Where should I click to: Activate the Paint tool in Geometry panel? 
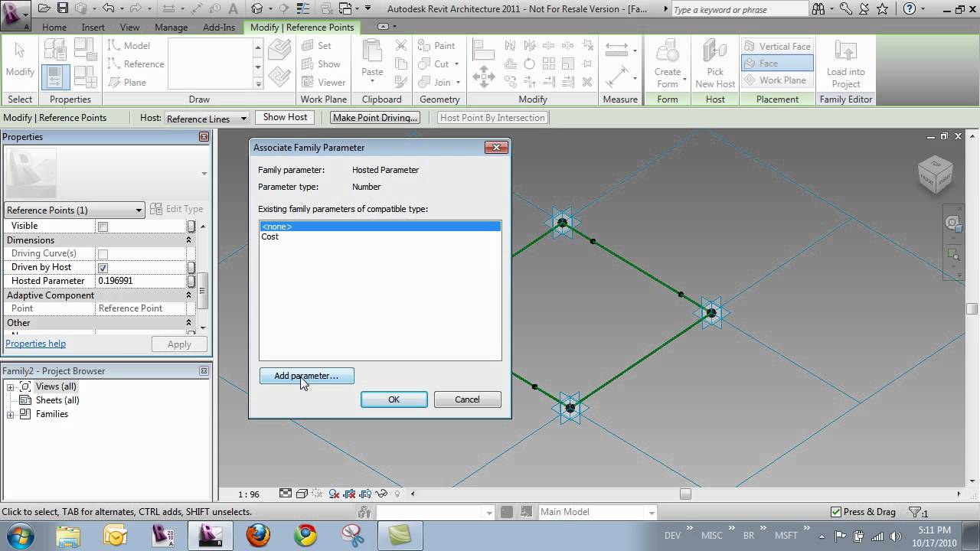(x=437, y=45)
